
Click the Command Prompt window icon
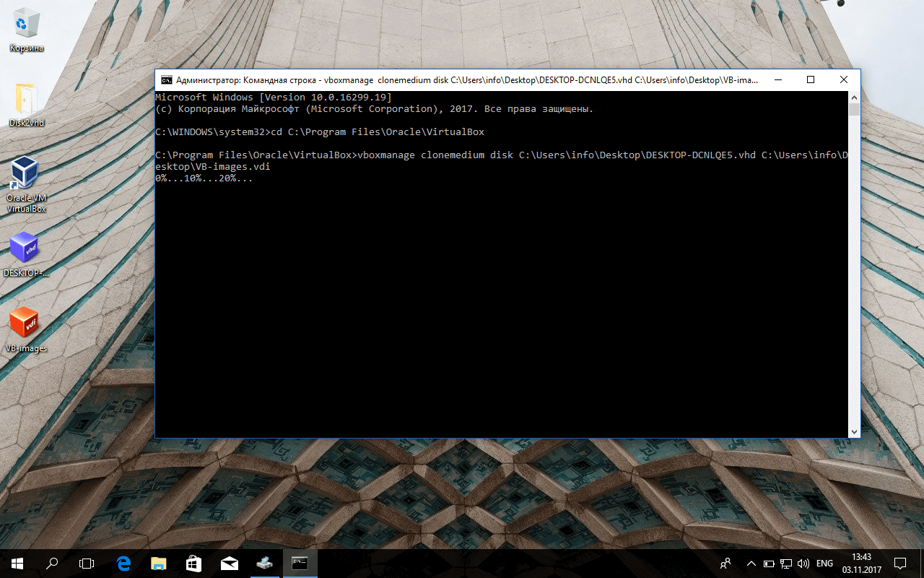tap(165, 79)
